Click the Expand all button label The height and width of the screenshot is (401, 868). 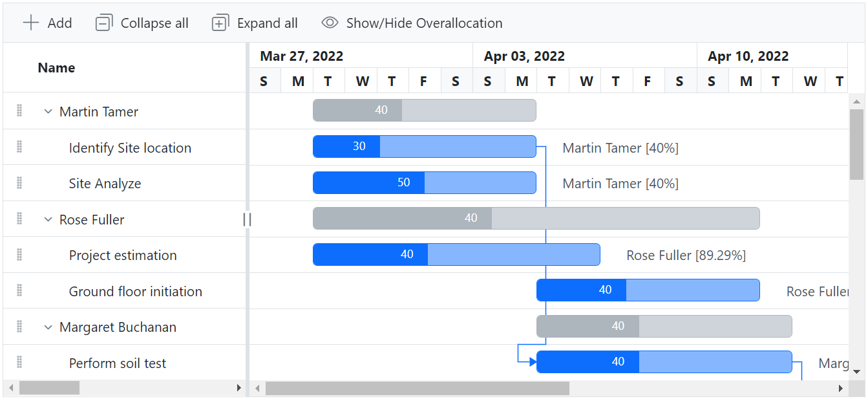pos(268,22)
